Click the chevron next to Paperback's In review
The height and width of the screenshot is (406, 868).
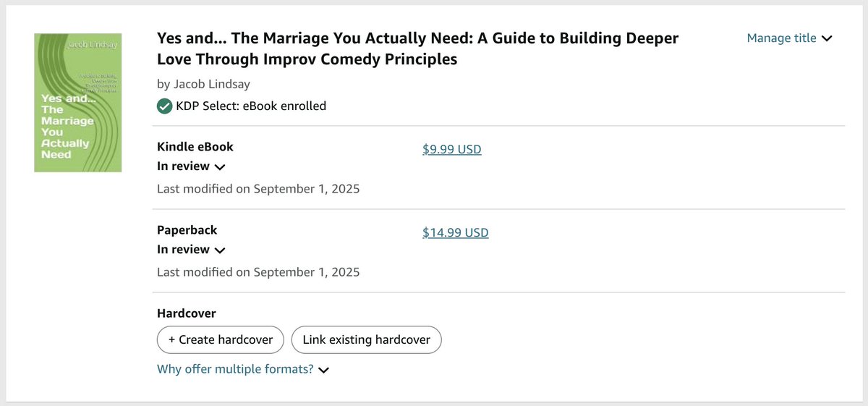tap(220, 250)
